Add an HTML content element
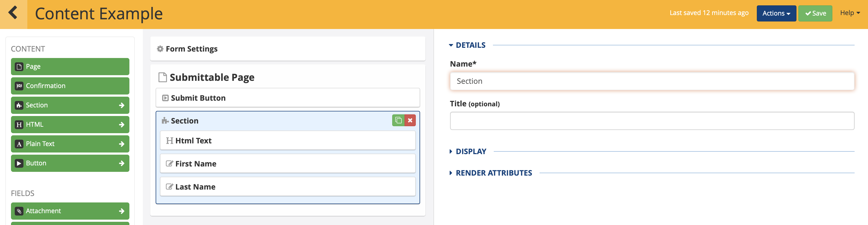The height and width of the screenshot is (225, 868). [70, 125]
